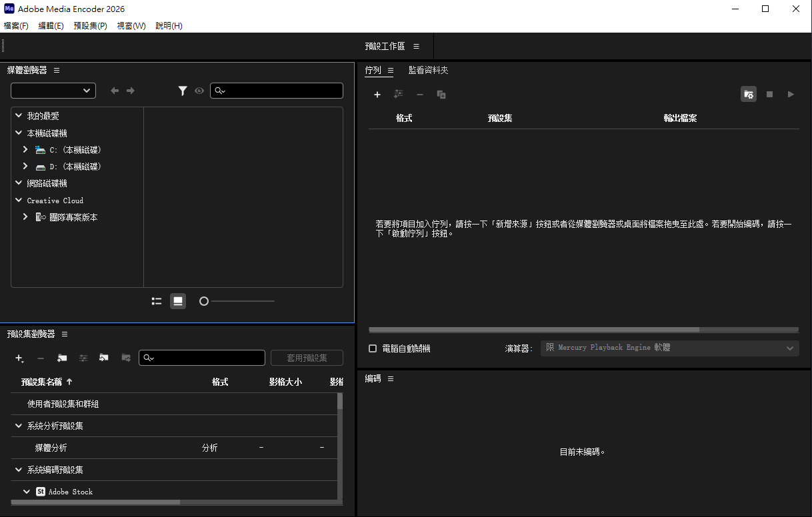Viewport: 812px width, 517px height.
Task: Adjust the thumbnail size slider in media browser
Action: pyautogui.click(x=204, y=301)
